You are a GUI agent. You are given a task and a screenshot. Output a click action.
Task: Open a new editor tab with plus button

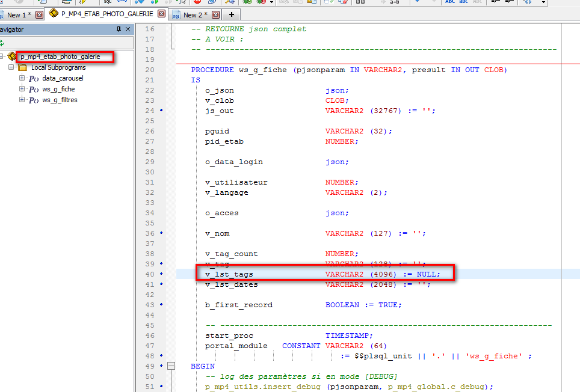(231, 14)
